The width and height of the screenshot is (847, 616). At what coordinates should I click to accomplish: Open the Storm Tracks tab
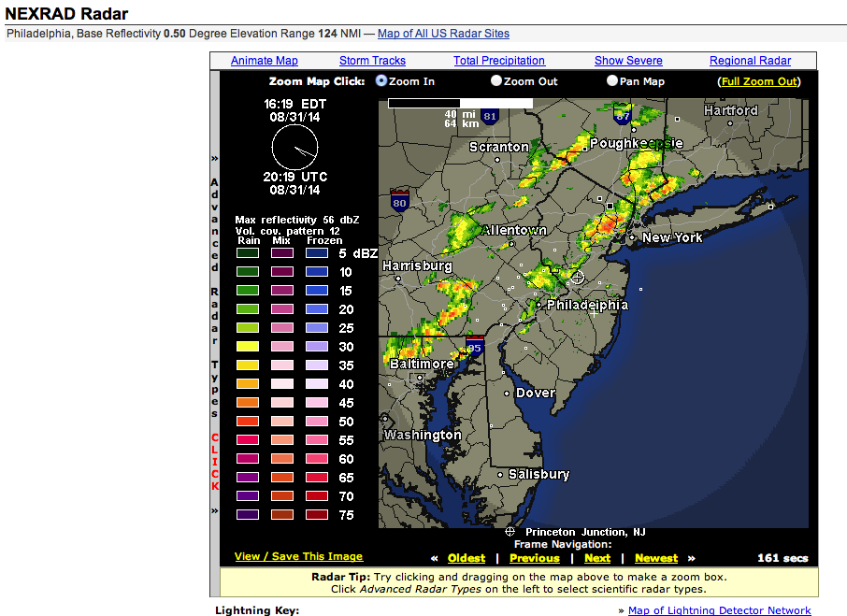[372, 61]
